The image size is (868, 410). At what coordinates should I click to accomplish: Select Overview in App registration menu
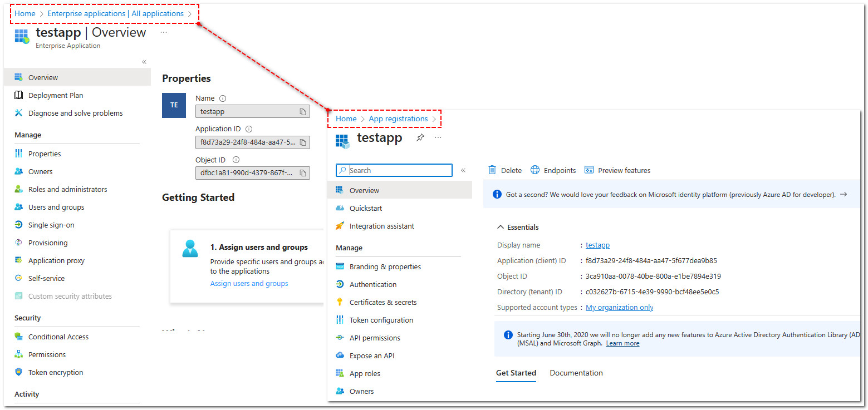tap(399, 190)
